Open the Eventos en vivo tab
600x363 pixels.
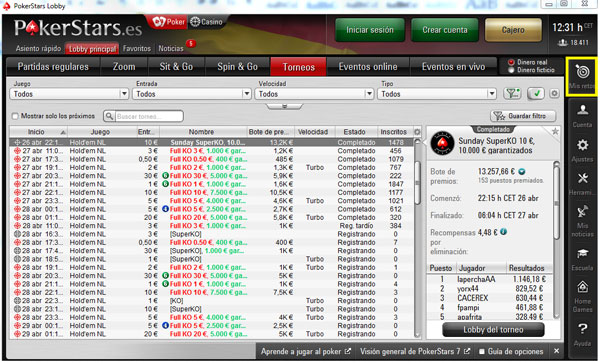point(453,67)
